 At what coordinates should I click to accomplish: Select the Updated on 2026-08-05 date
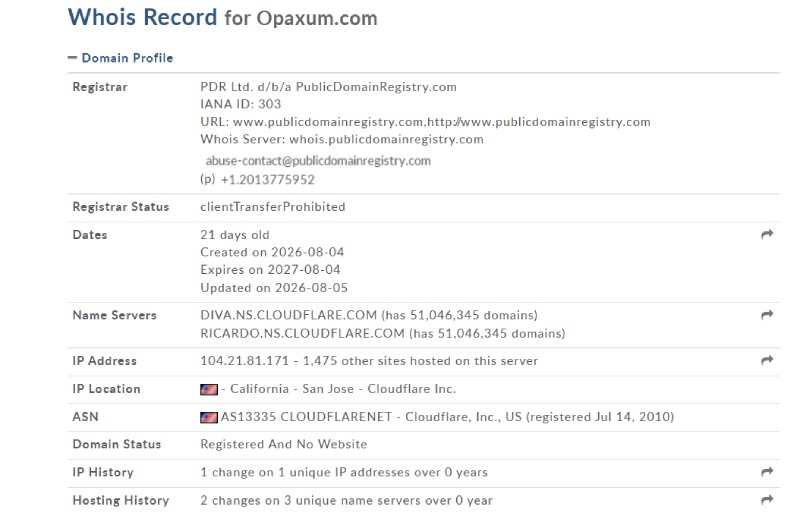pyautogui.click(x=273, y=288)
